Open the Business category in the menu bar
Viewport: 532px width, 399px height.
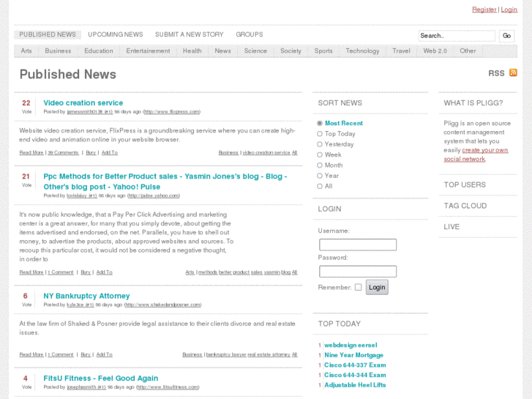(58, 51)
